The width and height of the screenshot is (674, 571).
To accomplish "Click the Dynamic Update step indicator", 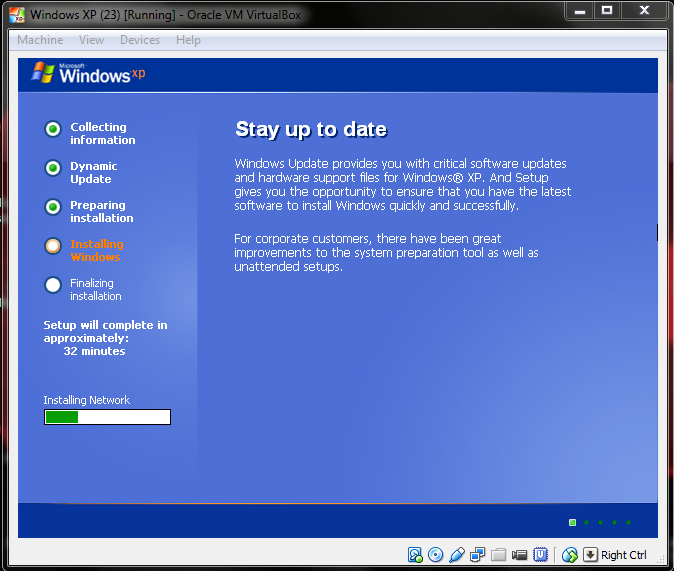I will click(53, 168).
